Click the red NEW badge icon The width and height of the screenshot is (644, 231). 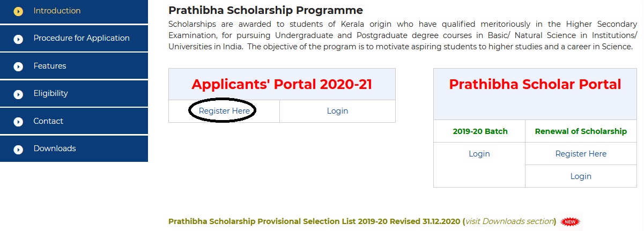tap(571, 221)
